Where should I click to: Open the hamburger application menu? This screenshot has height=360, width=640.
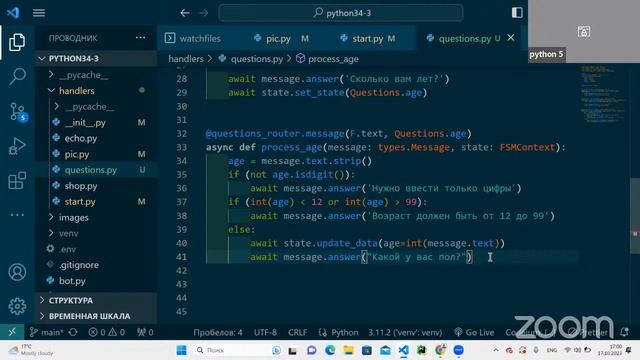pyautogui.click(x=39, y=13)
